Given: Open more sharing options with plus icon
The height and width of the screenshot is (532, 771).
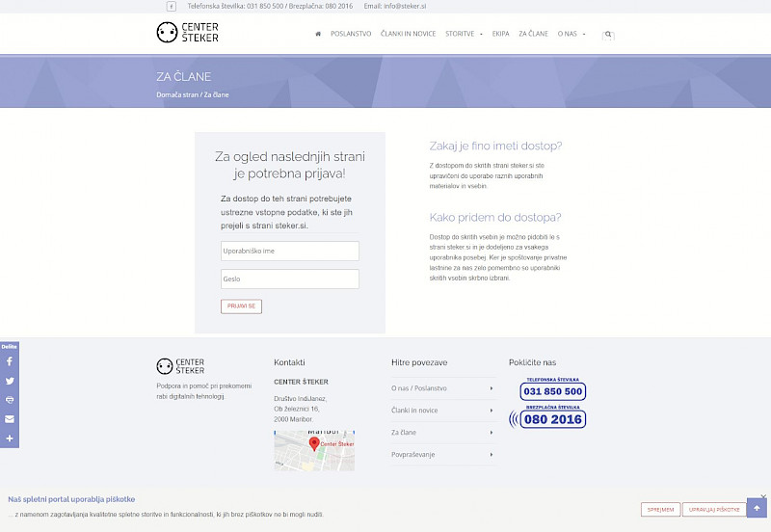Looking at the screenshot, I should click(10, 439).
